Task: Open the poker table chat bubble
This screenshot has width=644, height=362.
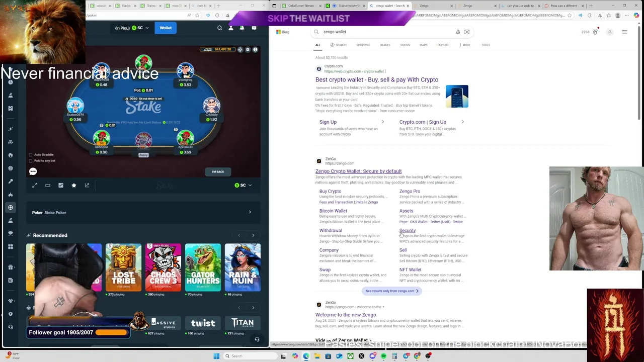Action: click(x=33, y=171)
